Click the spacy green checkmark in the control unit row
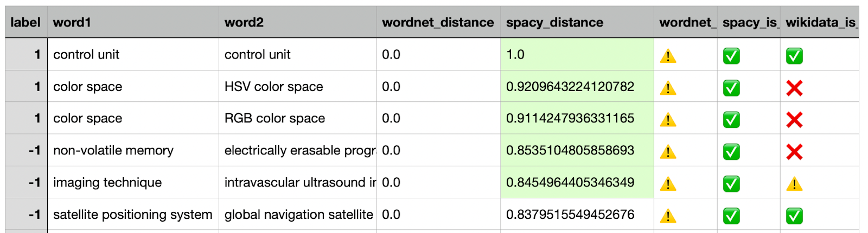Screen dimensions: 868x233 tap(731, 56)
